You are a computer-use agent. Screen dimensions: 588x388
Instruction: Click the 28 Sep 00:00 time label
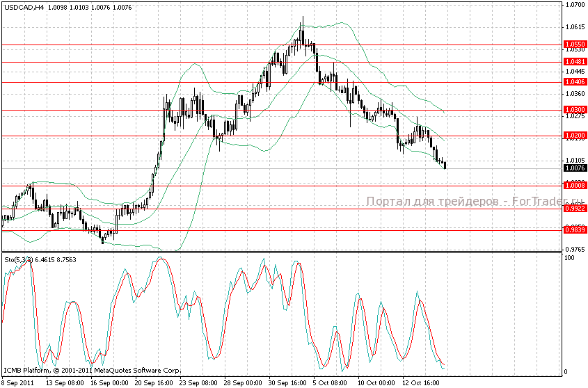pos(243,383)
